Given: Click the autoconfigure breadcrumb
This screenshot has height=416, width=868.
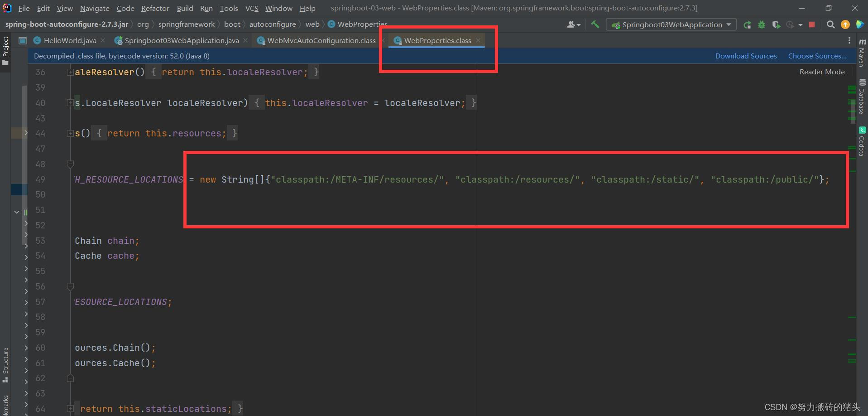Looking at the screenshot, I should click(273, 24).
